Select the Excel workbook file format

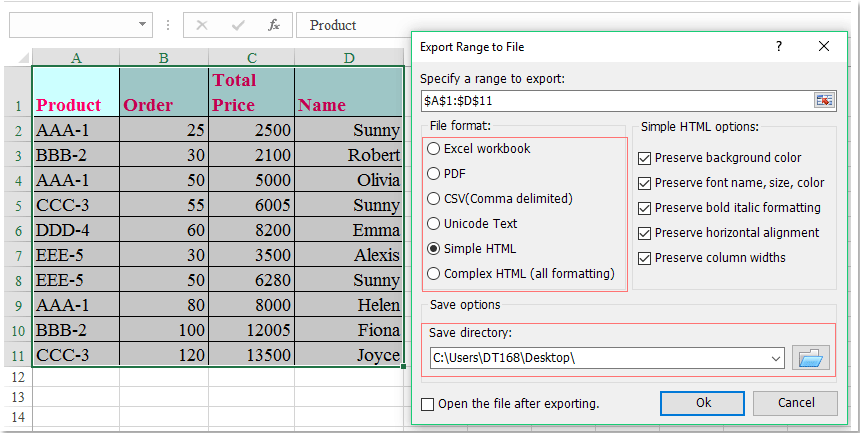click(433, 149)
